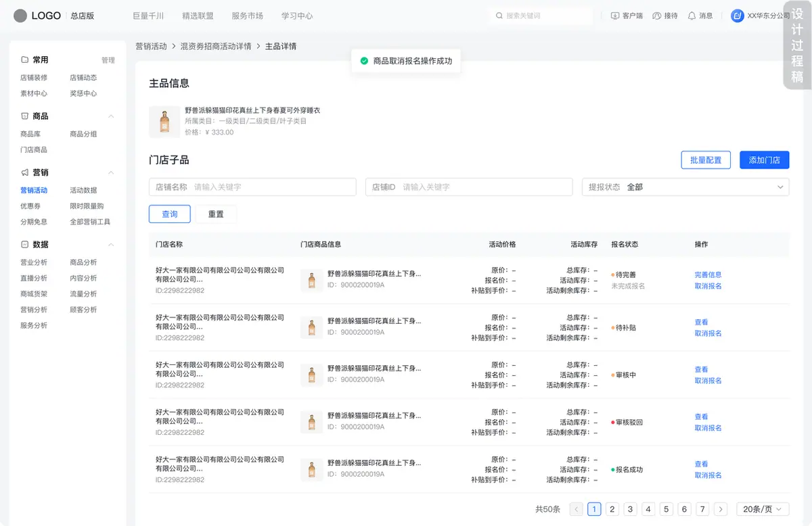Click the 商品 section bag icon

[x=25, y=116]
